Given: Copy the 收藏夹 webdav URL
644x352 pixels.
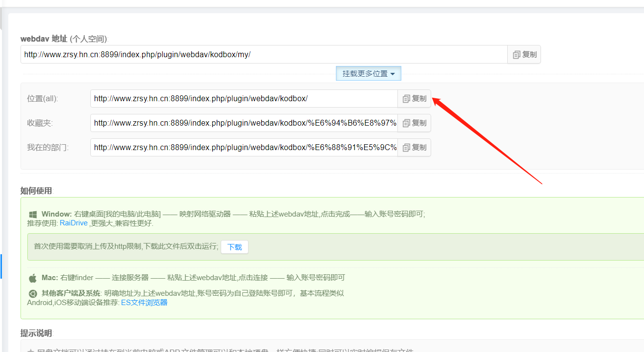Looking at the screenshot, I should 414,123.
